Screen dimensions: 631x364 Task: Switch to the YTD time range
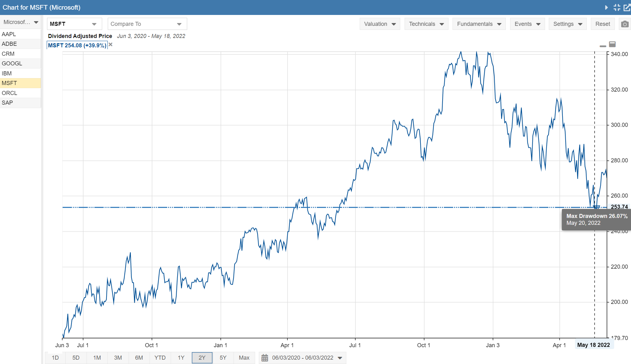(160, 358)
